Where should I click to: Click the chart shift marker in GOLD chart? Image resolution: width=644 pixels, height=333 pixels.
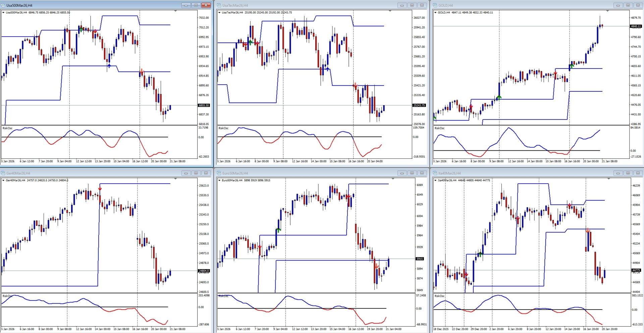tap(607, 11)
